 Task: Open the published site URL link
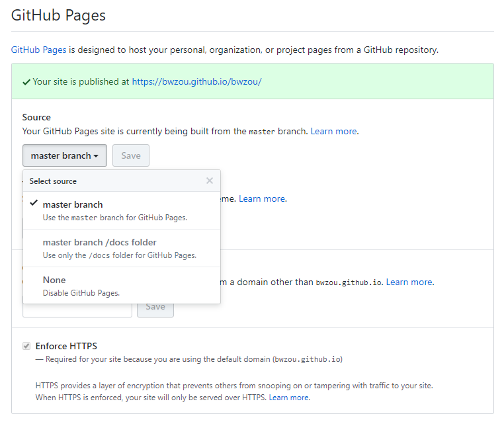point(196,82)
